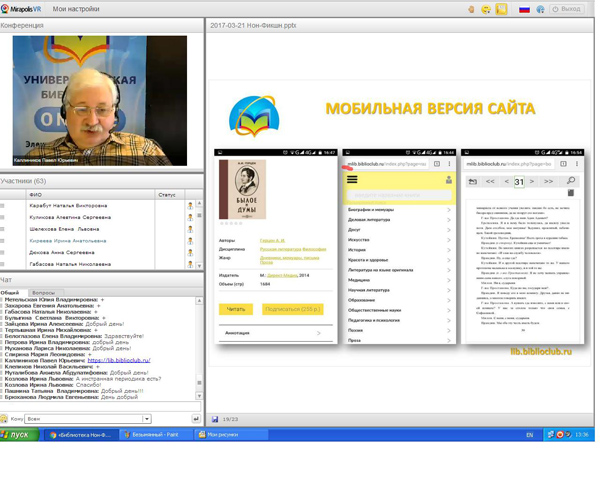
Task: Click the reader last page >> button
Action: [x=548, y=181]
